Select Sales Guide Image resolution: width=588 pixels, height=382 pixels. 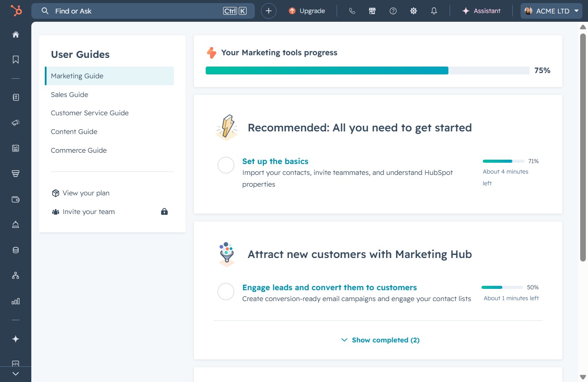pos(70,94)
